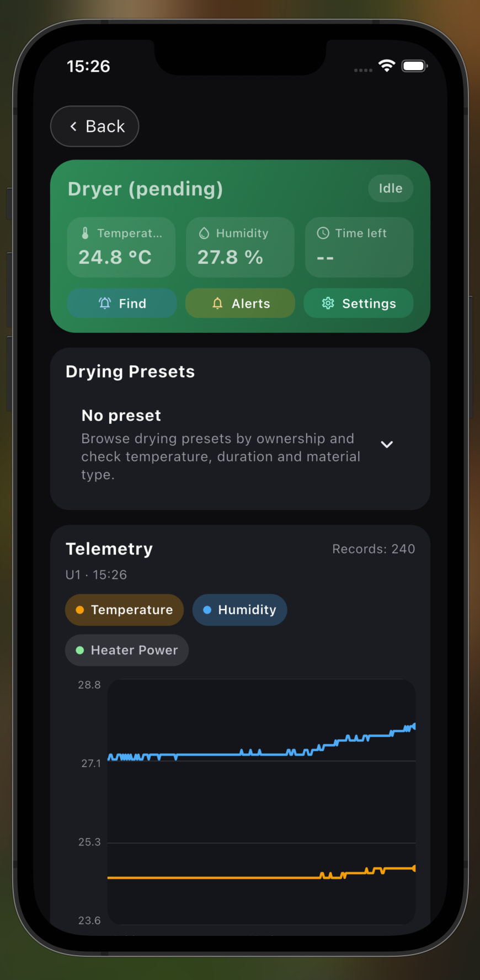Tap the Wi-Fi status icon
Viewport: 480px width, 980px height.
[x=387, y=66]
